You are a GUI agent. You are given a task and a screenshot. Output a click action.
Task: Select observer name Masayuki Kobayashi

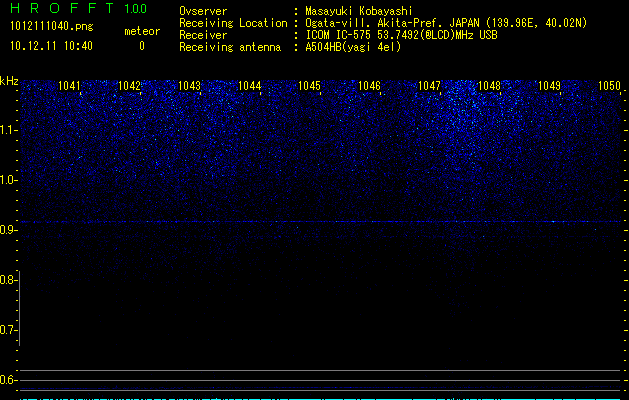359,11
